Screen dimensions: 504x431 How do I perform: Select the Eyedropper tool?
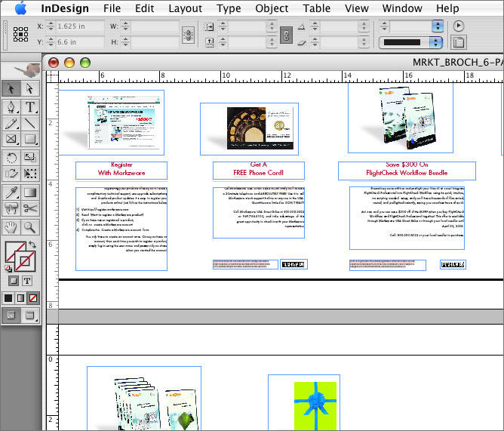[11, 192]
